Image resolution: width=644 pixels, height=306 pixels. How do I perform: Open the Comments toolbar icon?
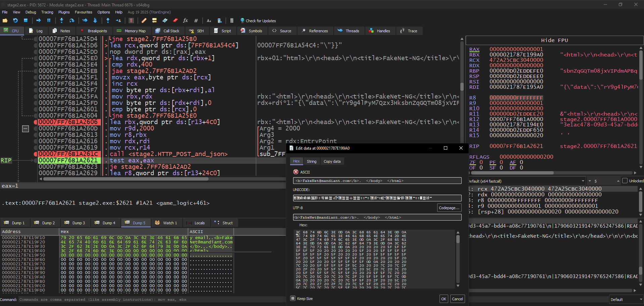(x=154, y=21)
